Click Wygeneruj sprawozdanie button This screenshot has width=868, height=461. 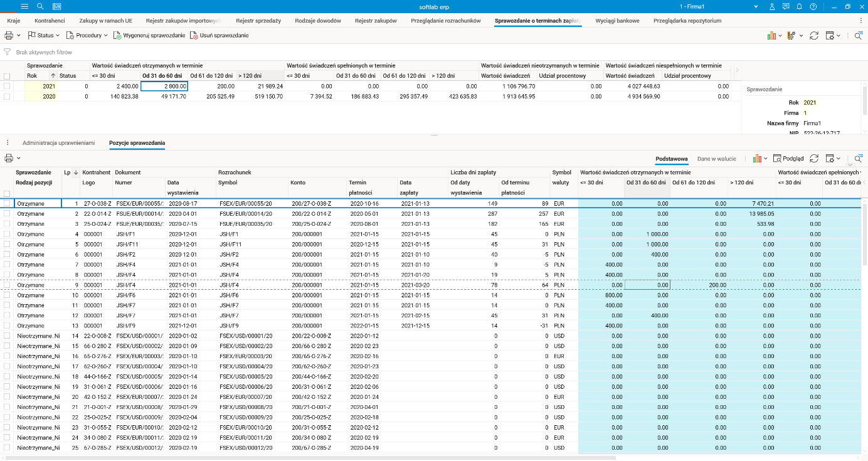(x=149, y=36)
